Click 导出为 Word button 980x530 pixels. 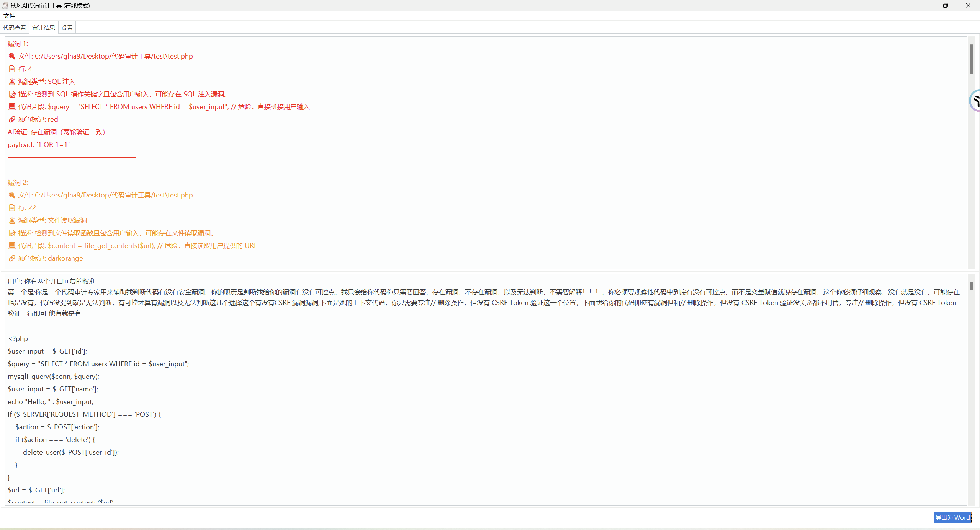click(952, 517)
